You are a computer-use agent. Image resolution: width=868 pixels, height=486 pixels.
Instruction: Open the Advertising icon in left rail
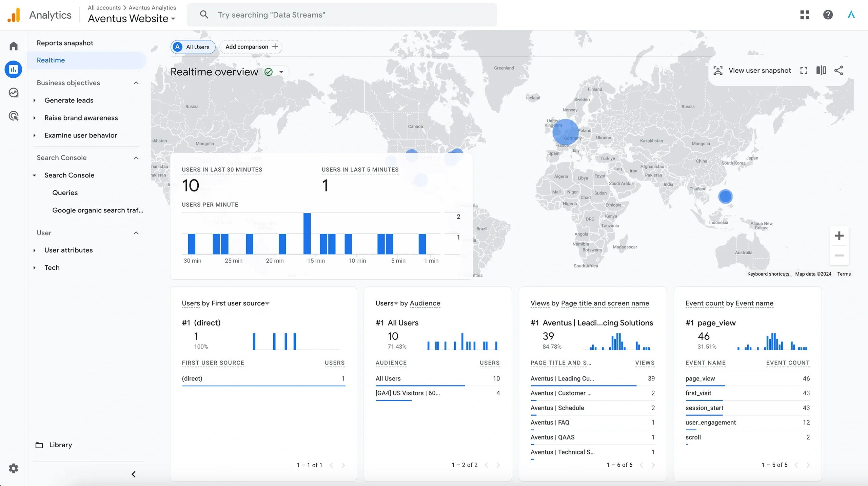coord(14,116)
